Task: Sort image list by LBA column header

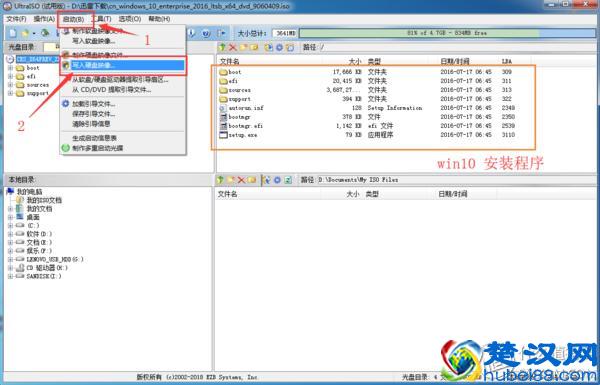Action: pos(507,61)
